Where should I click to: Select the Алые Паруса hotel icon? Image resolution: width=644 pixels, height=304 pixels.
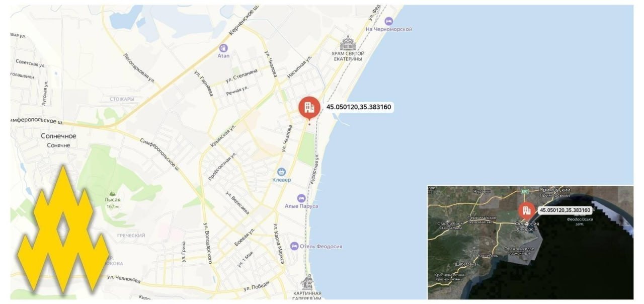tap(301, 198)
